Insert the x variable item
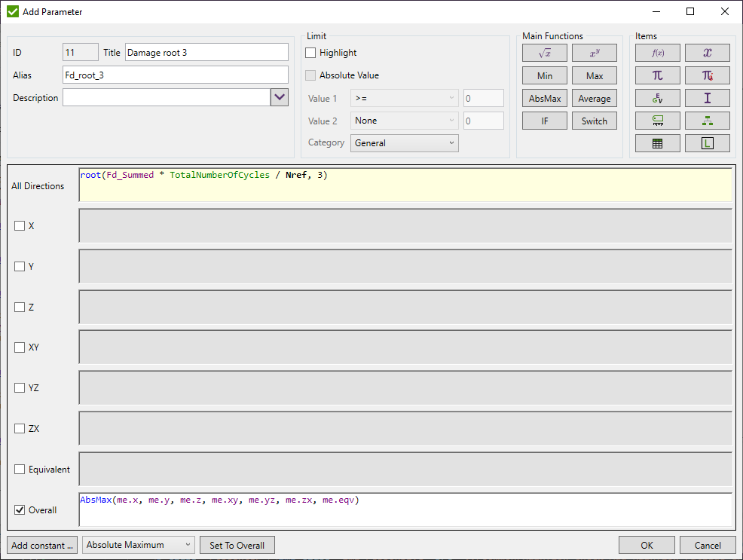Viewport: 743px width, 560px height. pyautogui.click(x=707, y=52)
